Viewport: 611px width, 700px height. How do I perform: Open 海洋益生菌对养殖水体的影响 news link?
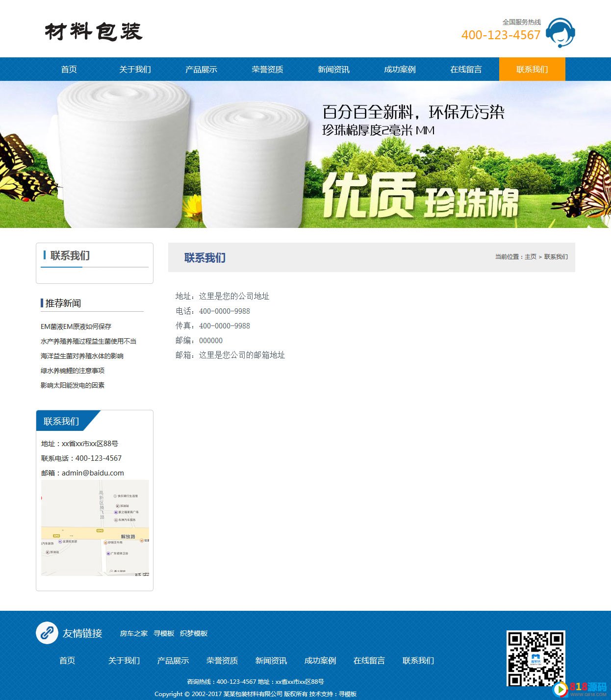pos(82,356)
